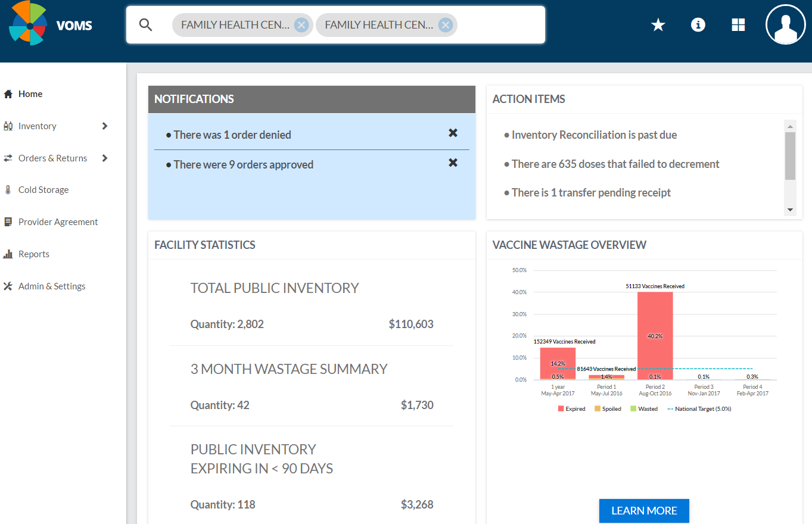Open the user profile avatar
The width and height of the screenshot is (812, 524).
tap(785, 24)
